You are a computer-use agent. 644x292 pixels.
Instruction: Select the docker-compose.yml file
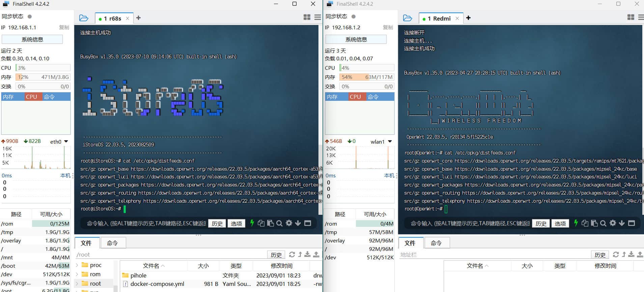point(221,284)
